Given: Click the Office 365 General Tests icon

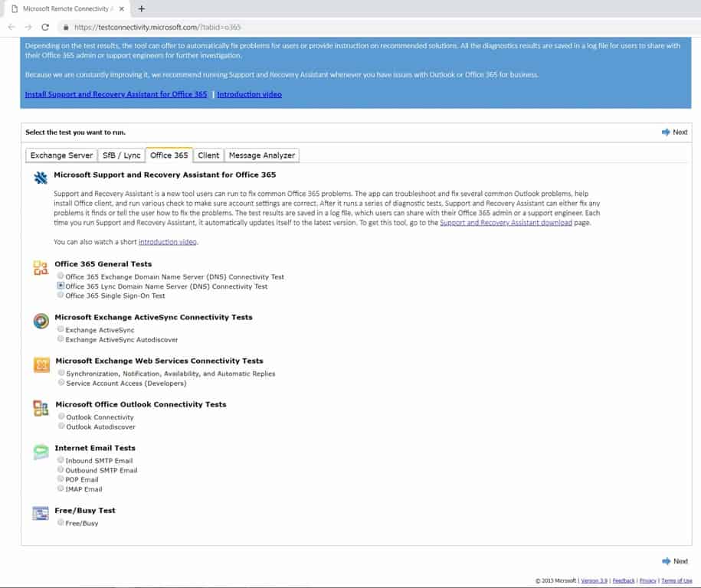Looking at the screenshot, I should click(x=42, y=269).
